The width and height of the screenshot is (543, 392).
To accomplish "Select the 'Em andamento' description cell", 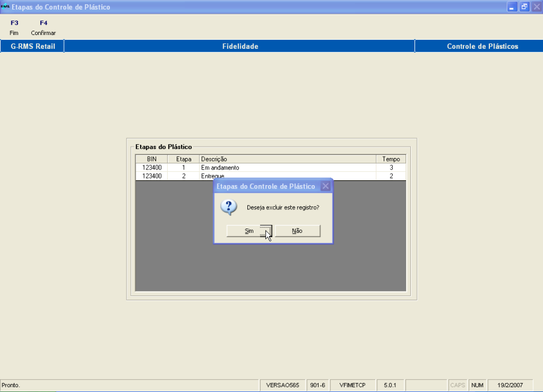I will coord(288,168).
